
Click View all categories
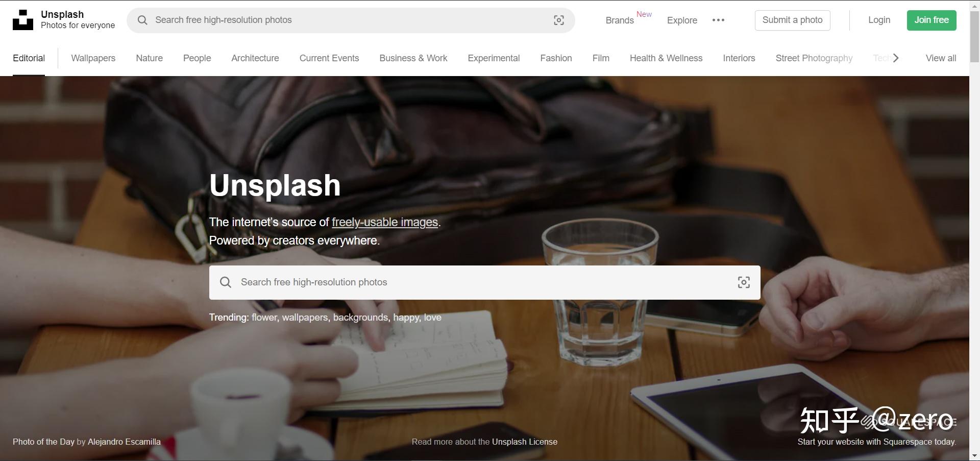[941, 58]
